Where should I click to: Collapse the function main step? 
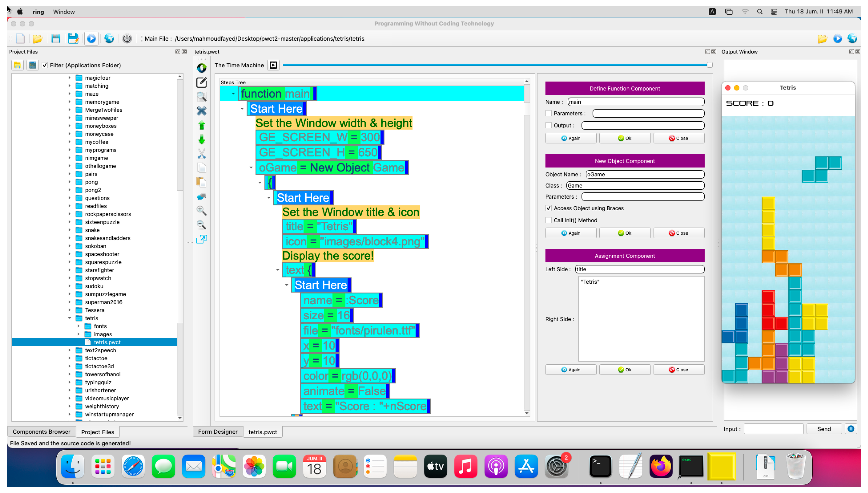pos(233,93)
